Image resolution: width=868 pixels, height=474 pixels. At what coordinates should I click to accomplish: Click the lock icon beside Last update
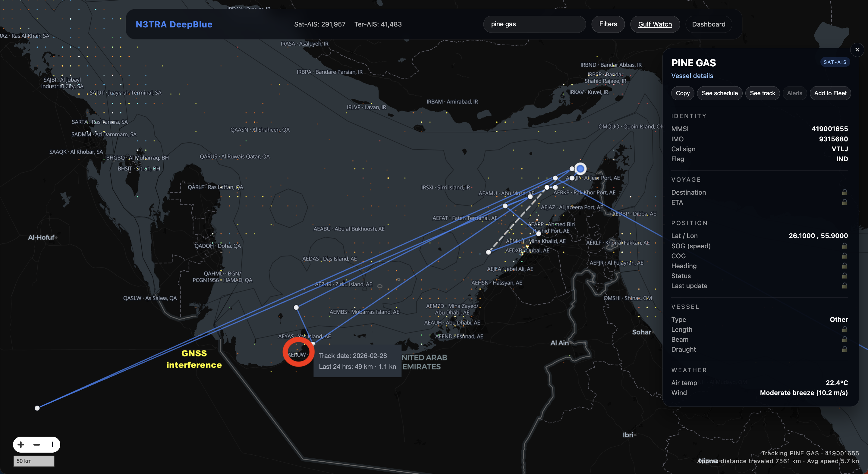click(844, 286)
